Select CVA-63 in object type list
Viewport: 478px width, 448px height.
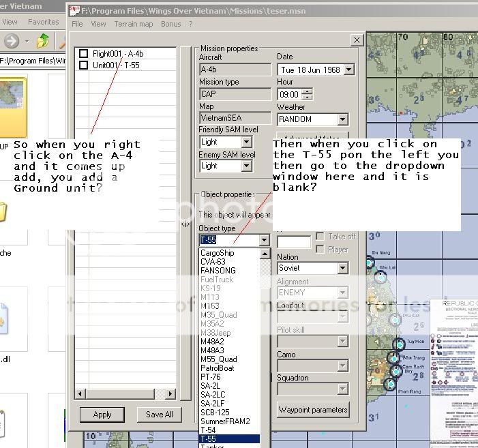tap(230, 262)
